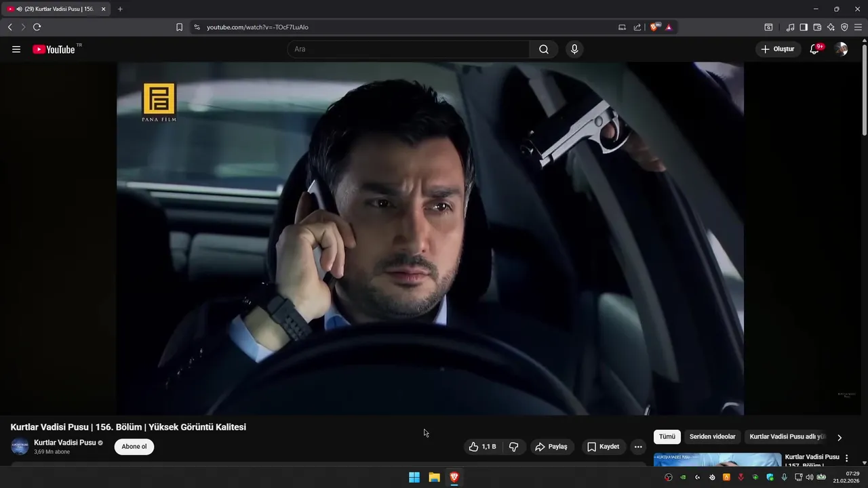Screen dimensions: 868x488
Task: Open the YouTube guide hamburger menu
Action: tap(16, 49)
